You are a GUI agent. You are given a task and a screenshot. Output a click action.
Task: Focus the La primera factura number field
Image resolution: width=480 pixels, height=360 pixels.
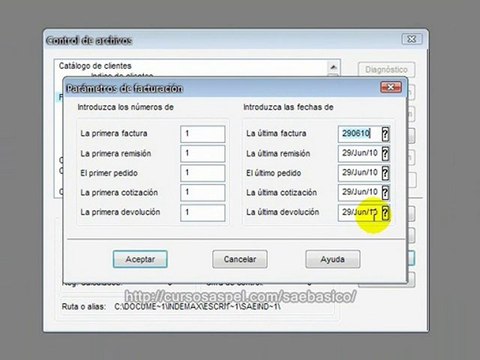click(x=203, y=134)
